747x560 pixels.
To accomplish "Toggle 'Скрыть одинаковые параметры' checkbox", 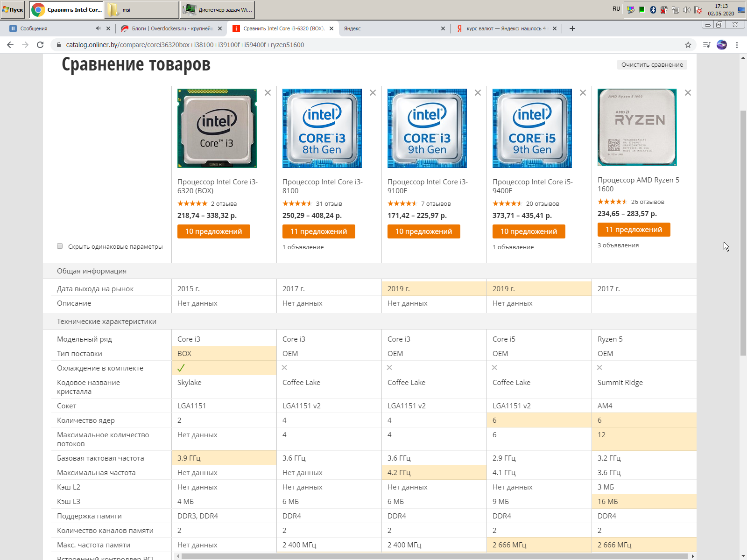I will (x=60, y=246).
